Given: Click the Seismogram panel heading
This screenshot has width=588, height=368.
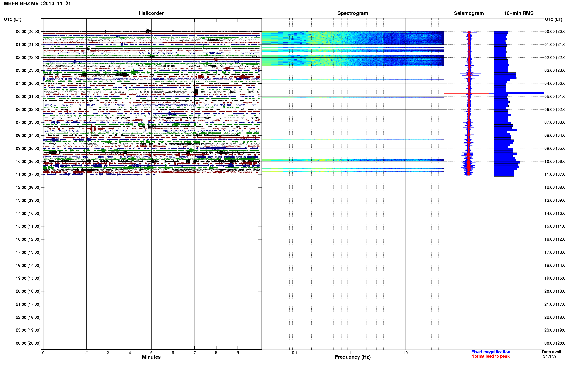Looking at the screenshot, I should pos(469,13).
